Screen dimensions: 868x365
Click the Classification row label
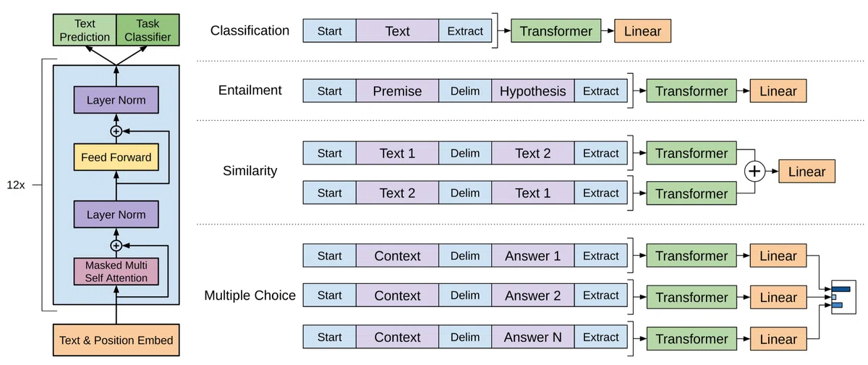click(x=250, y=31)
